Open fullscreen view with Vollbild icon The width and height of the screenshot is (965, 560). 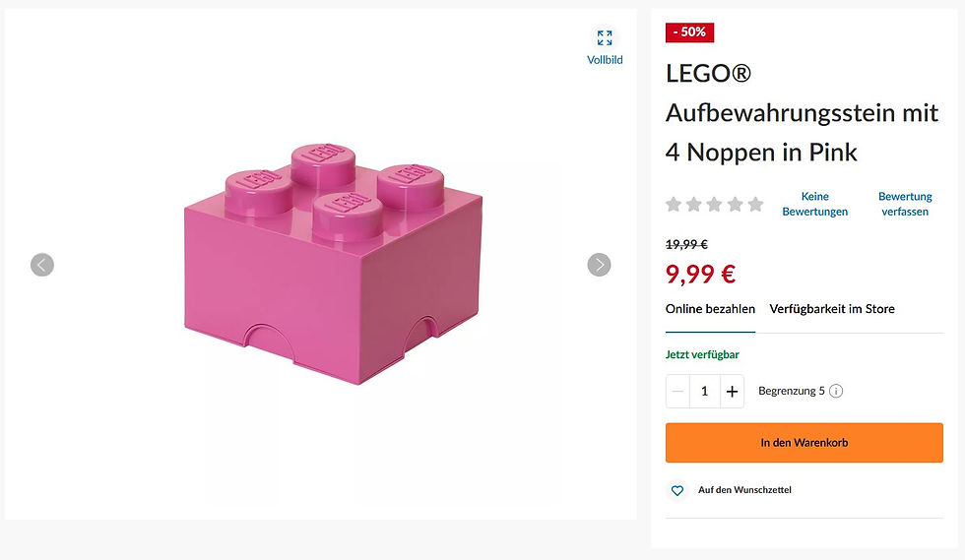605,38
